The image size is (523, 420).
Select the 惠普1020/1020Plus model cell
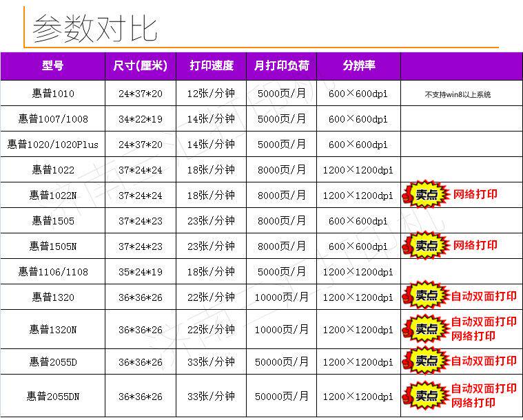point(53,145)
